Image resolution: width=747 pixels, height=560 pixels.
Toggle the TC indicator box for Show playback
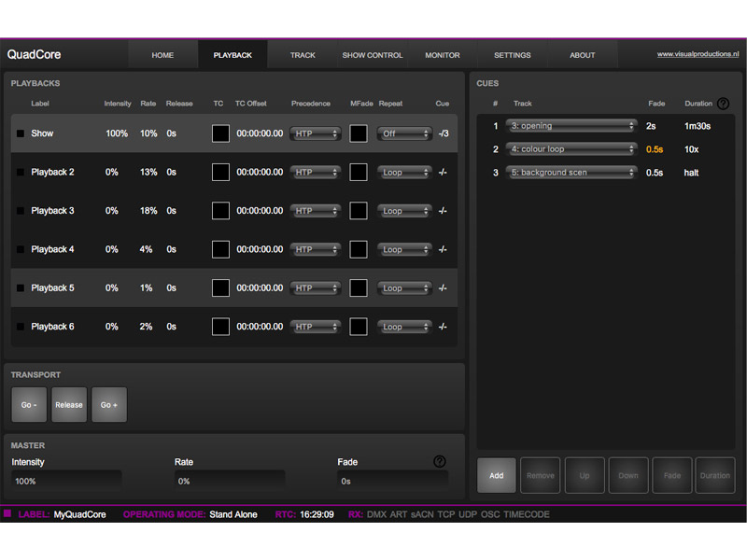pyautogui.click(x=220, y=133)
